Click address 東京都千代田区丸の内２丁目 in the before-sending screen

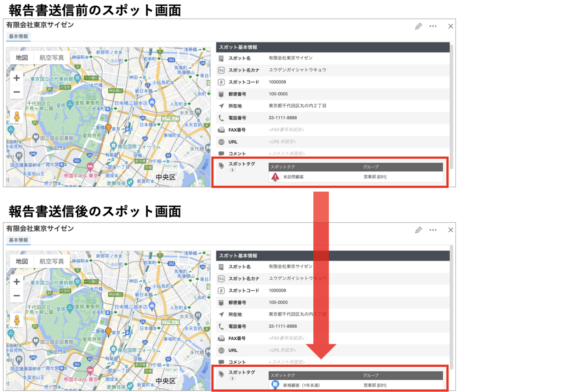(297, 106)
